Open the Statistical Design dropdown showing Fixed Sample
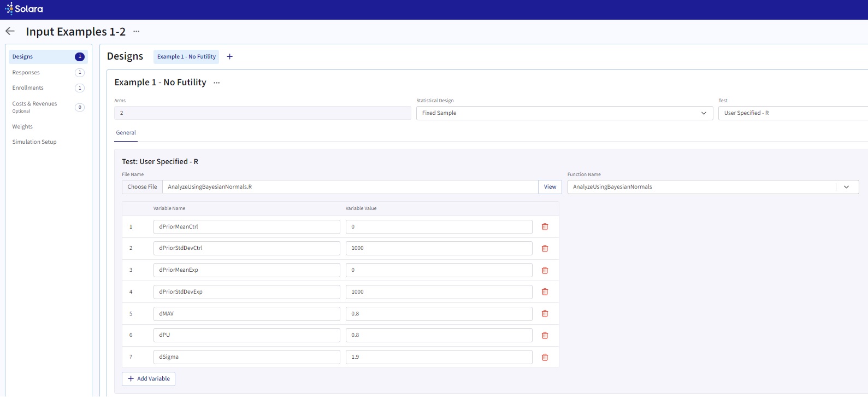The height and width of the screenshot is (397, 868). pos(564,113)
